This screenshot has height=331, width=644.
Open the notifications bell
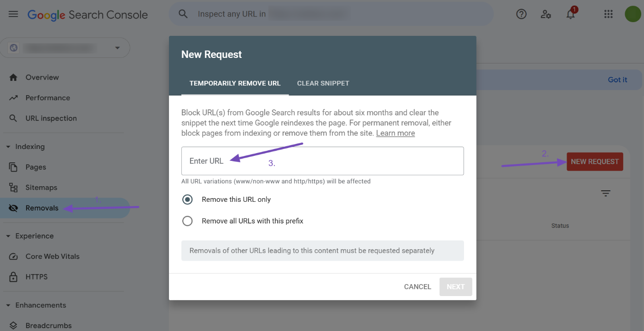571,14
